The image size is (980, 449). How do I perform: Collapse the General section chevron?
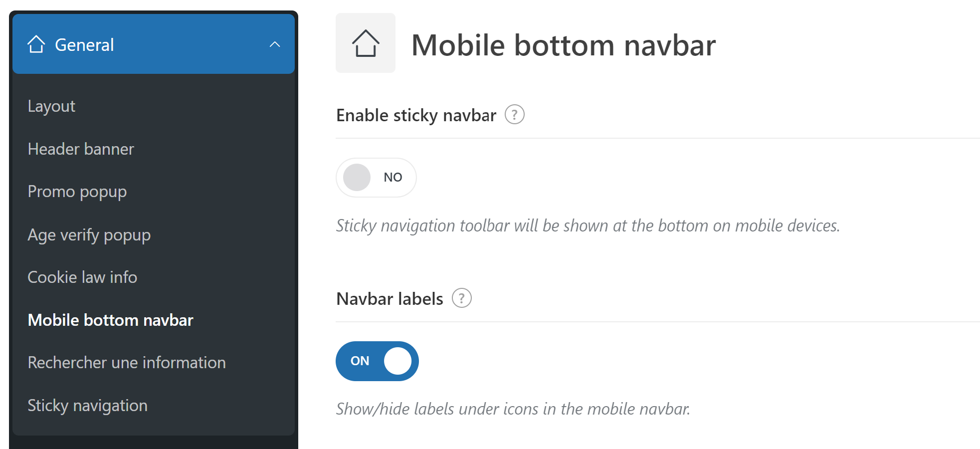pos(275,44)
